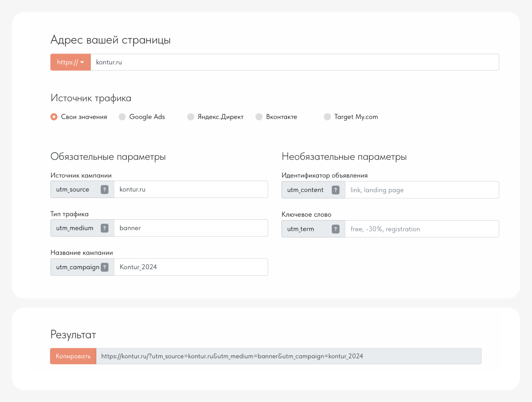Image resolution: width=532 pixels, height=402 pixels.
Task: Click the Тип трафика field label
Action: click(x=70, y=214)
